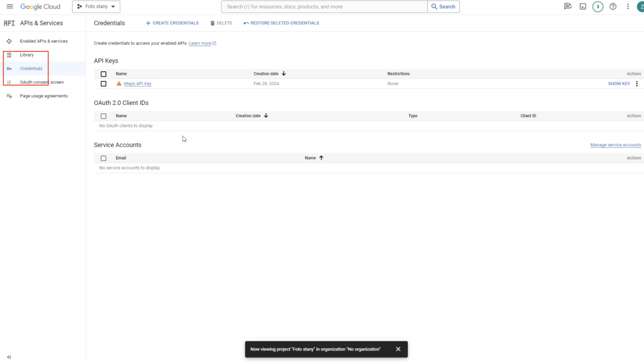Click the Service Accounts Email column header
The height and width of the screenshot is (362, 644).
(121, 158)
